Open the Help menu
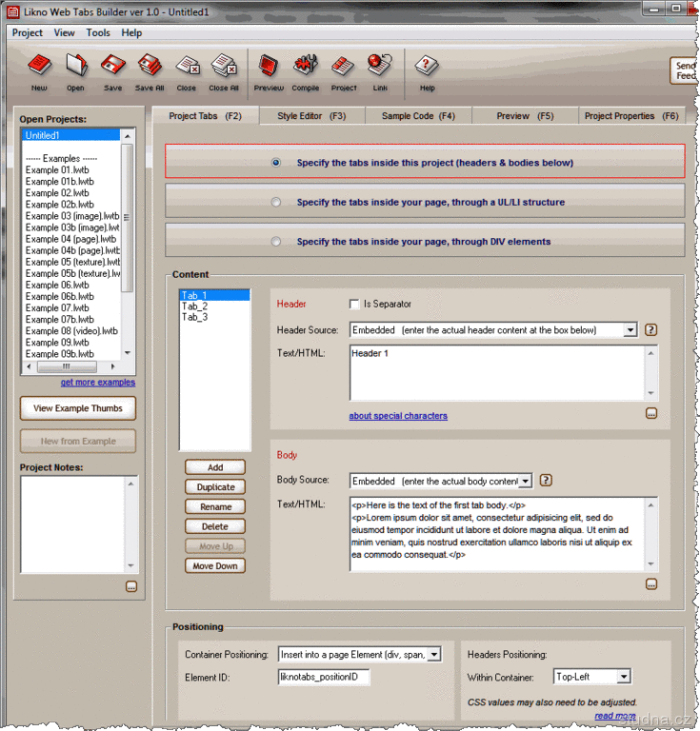Viewport: 700px width, 731px height. [131, 32]
